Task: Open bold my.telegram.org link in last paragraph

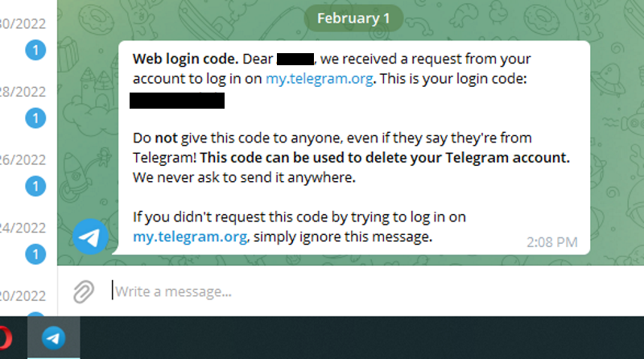Action: pyautogui.click(x=191, y=237)
